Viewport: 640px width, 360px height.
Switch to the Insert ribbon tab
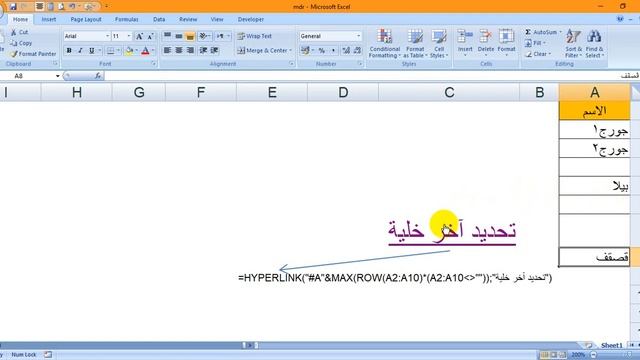[49, 19]
